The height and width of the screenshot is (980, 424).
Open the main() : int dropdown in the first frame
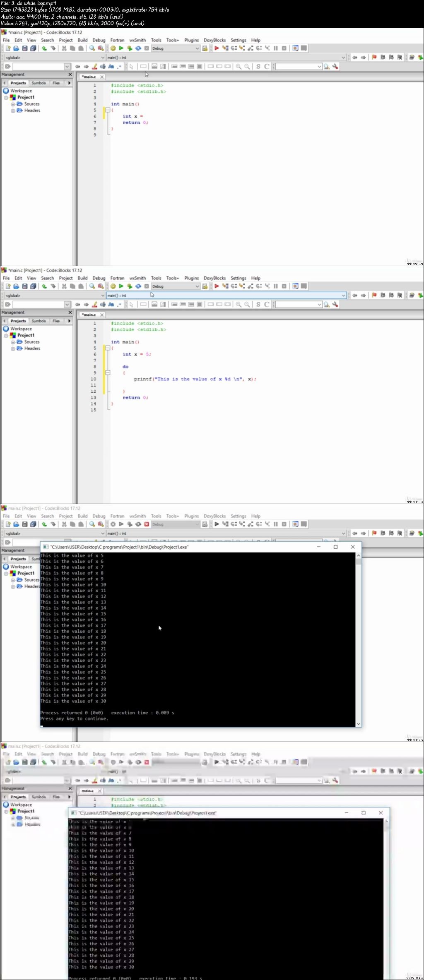[226, 58]
